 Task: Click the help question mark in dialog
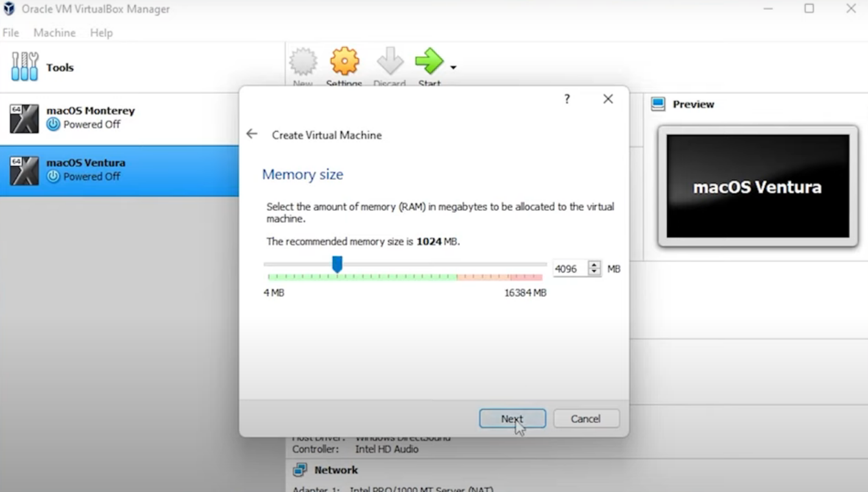(x=567, y=99)
